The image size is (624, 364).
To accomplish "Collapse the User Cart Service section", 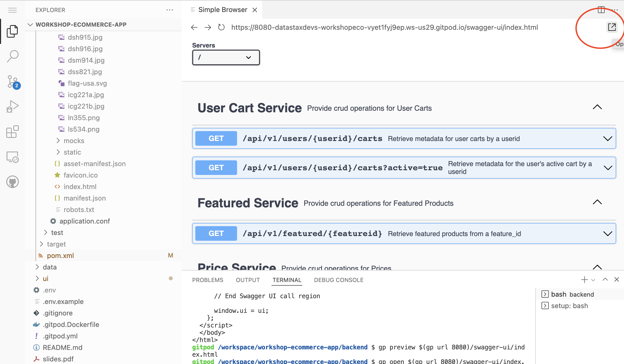I will (597, 107).
